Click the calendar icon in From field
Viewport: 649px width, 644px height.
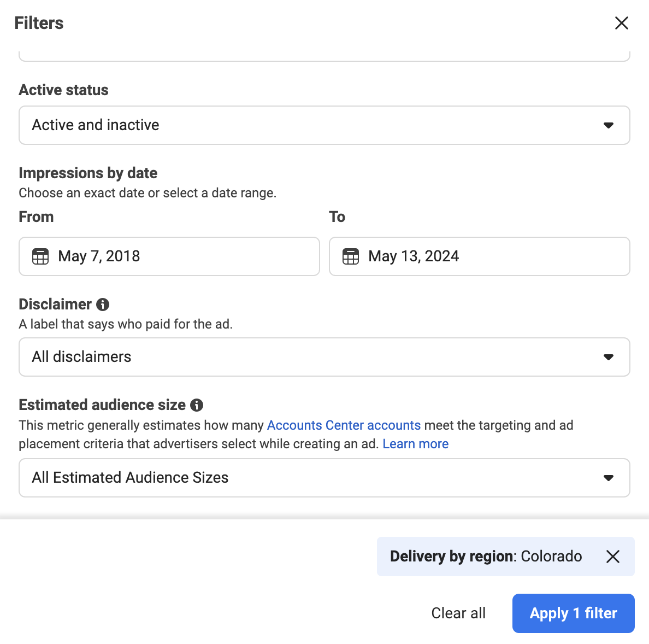40,256
